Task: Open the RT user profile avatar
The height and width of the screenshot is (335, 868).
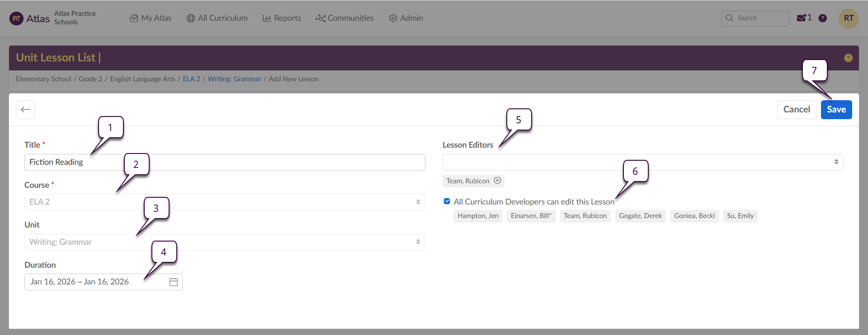Action: [849, 19]
